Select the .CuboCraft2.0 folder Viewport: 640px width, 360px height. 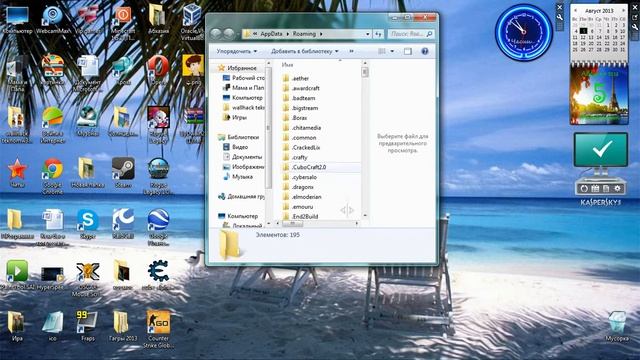coord(321,167)
